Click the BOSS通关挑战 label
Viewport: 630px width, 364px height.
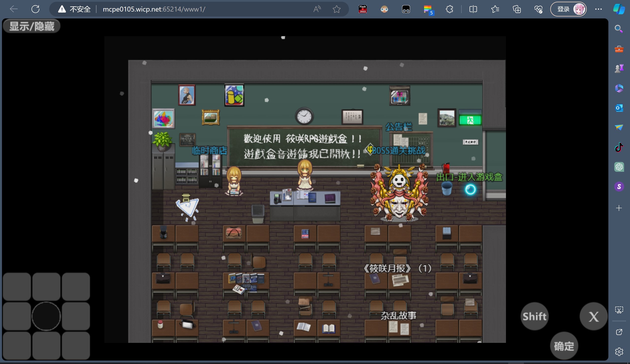coord(399,151)
